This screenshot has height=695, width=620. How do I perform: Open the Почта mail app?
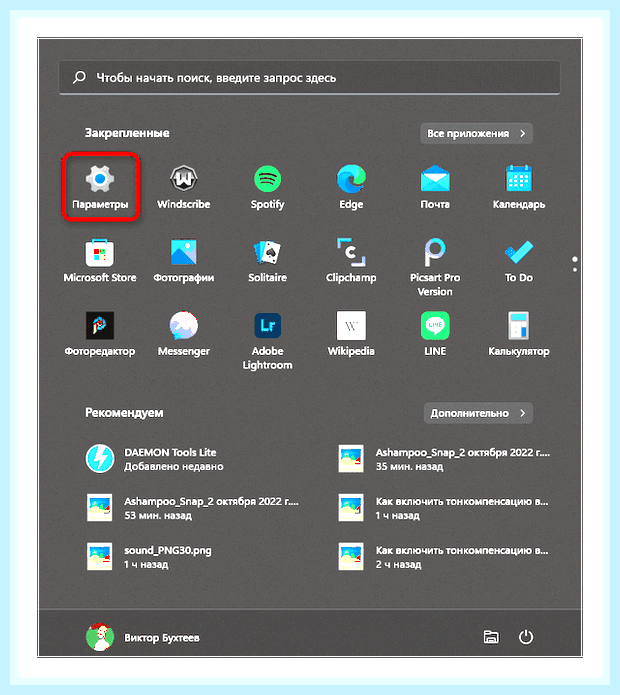(x=435, y=186)
